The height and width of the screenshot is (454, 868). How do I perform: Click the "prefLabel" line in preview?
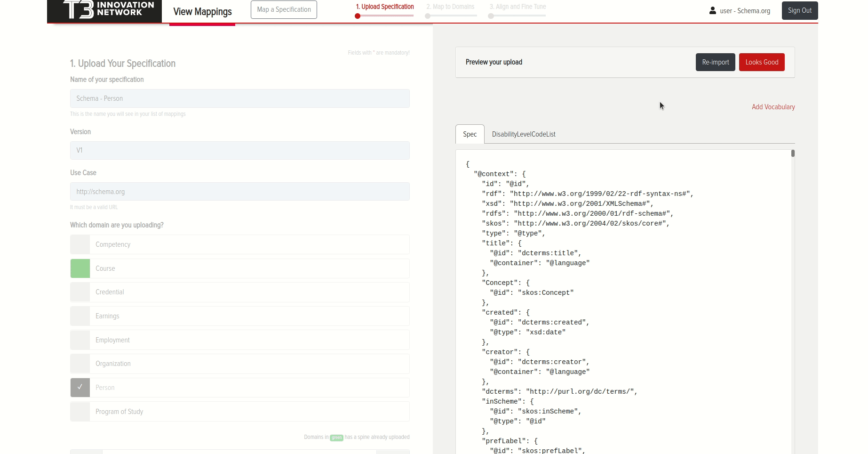[x=510, y=441]
